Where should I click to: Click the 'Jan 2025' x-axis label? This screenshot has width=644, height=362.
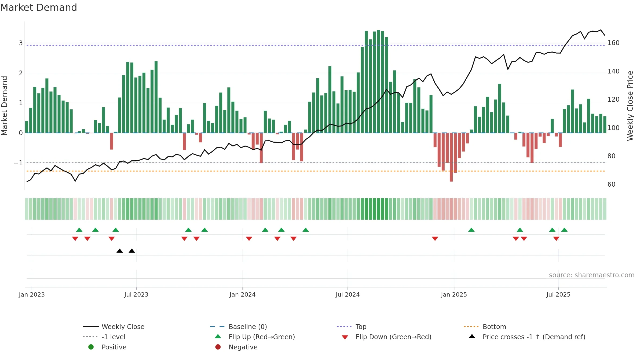pyautogui.click(x=454, y=294)
